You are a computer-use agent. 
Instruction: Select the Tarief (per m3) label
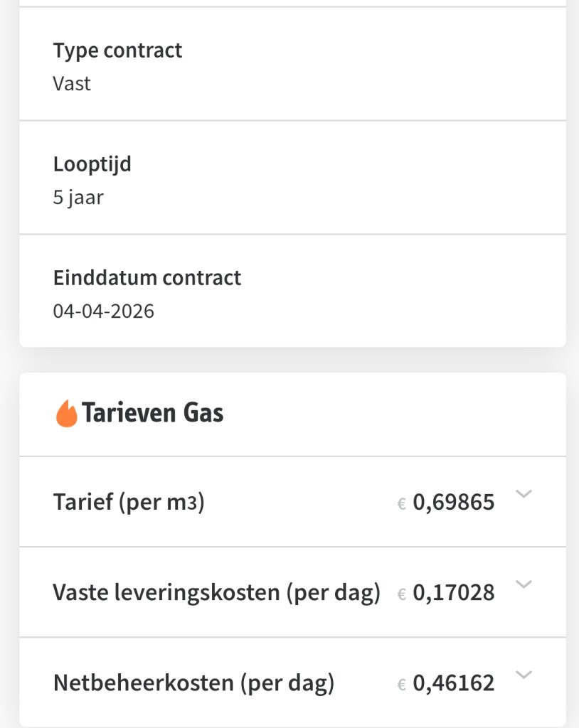[x=129, y=503]
